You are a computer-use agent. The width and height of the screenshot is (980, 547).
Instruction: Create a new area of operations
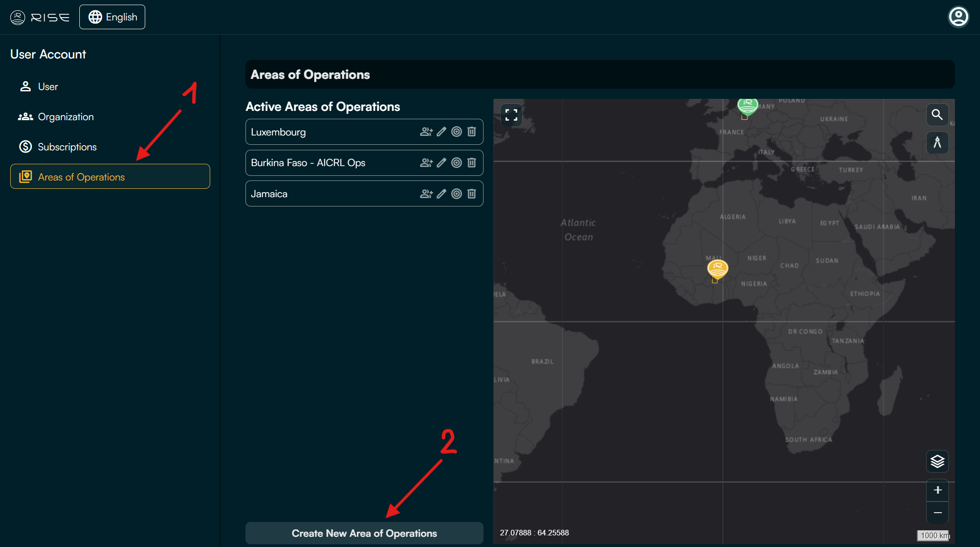364,533
